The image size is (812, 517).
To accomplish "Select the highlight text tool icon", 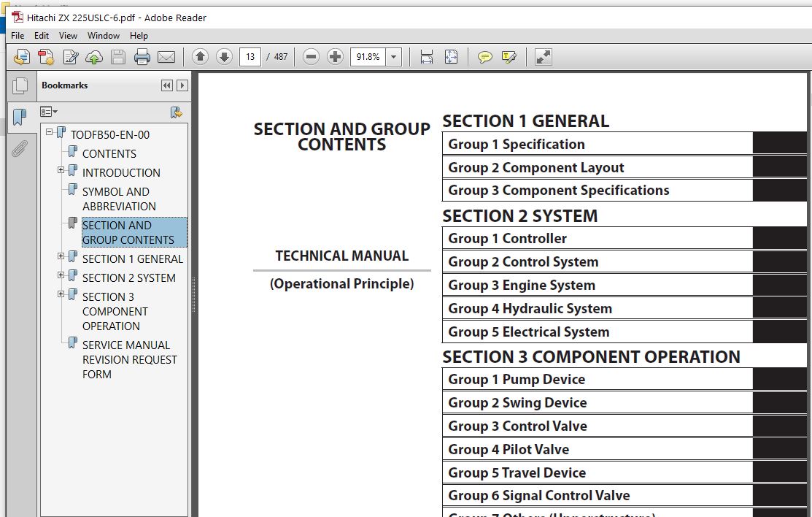I will (x=509, y=57).
